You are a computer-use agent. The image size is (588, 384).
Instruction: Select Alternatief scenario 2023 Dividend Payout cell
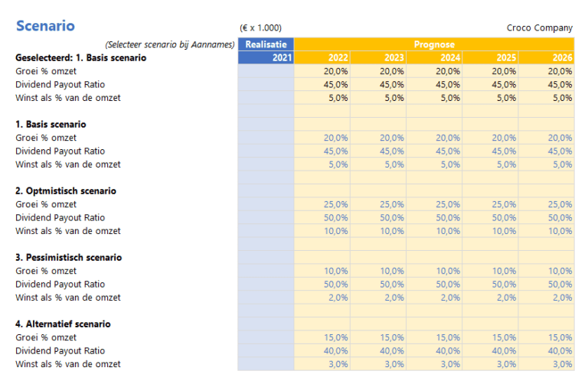pyautogui.click(x=378, y=350)
